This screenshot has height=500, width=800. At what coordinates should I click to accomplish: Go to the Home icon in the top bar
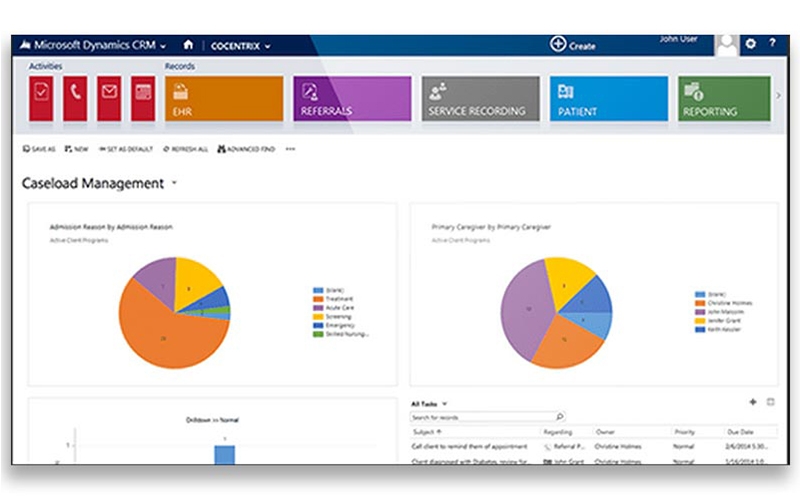click(x=188, y=45)
